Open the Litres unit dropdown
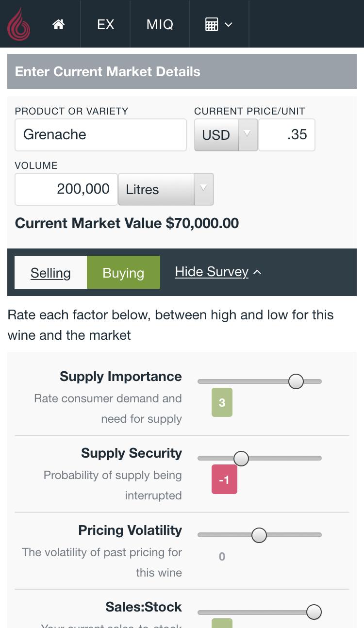The image size is (364, 628). click(165, 189)
